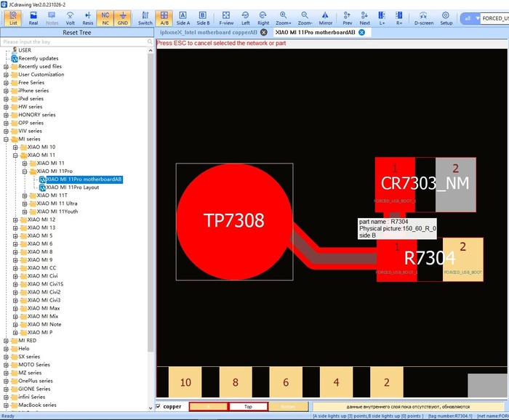
Task: Click the Top layer button
Action: coord(248,407)
